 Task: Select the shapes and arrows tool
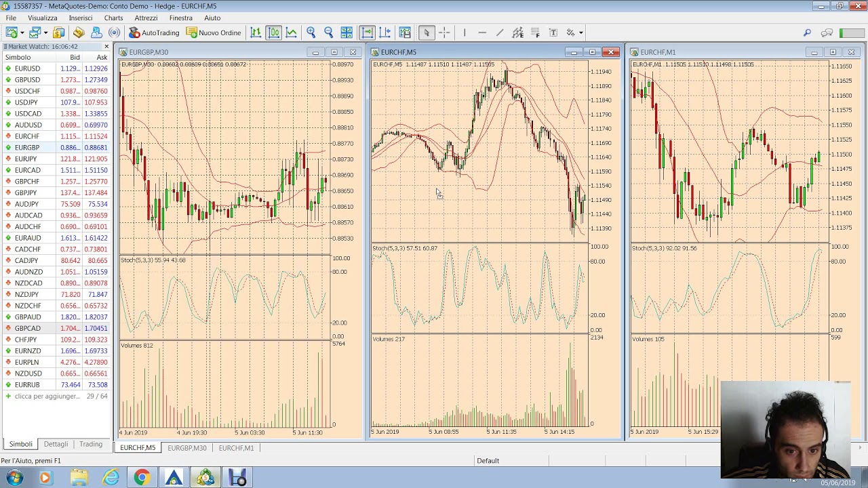570,33
